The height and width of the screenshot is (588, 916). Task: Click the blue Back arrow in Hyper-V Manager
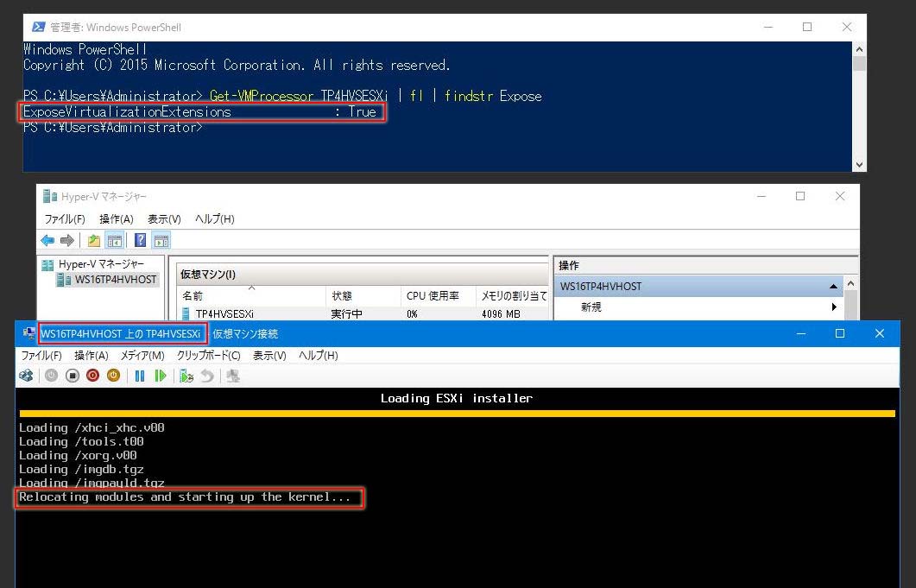tap(47, 240)
